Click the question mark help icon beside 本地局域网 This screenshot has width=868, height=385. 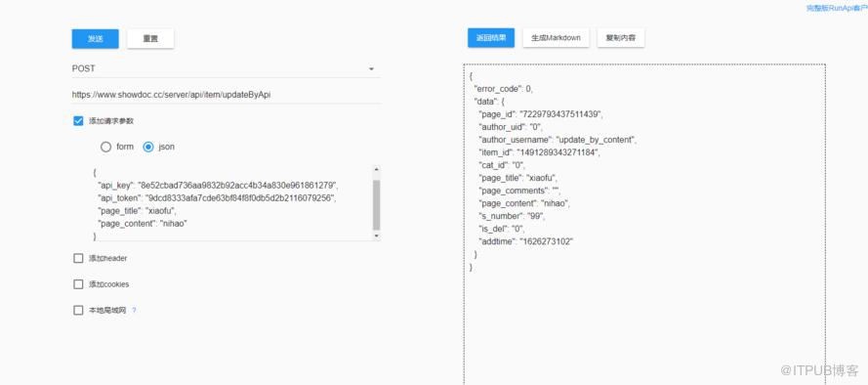click(134, 310)
